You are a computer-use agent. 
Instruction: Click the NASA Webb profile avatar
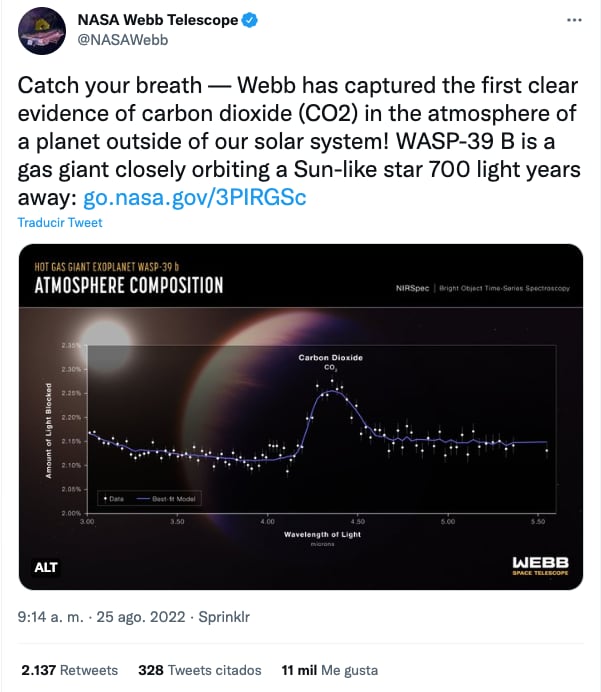pyautogui.click(x=40, y=32)
